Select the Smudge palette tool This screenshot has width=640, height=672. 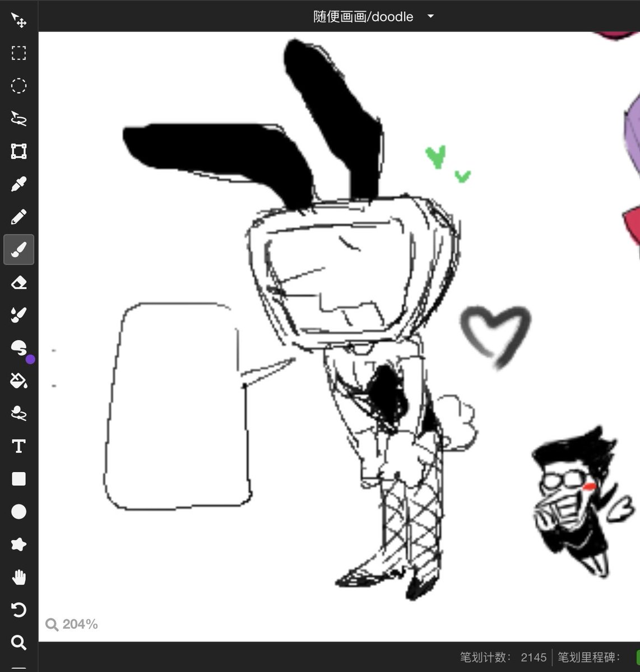tap(18, 348)
